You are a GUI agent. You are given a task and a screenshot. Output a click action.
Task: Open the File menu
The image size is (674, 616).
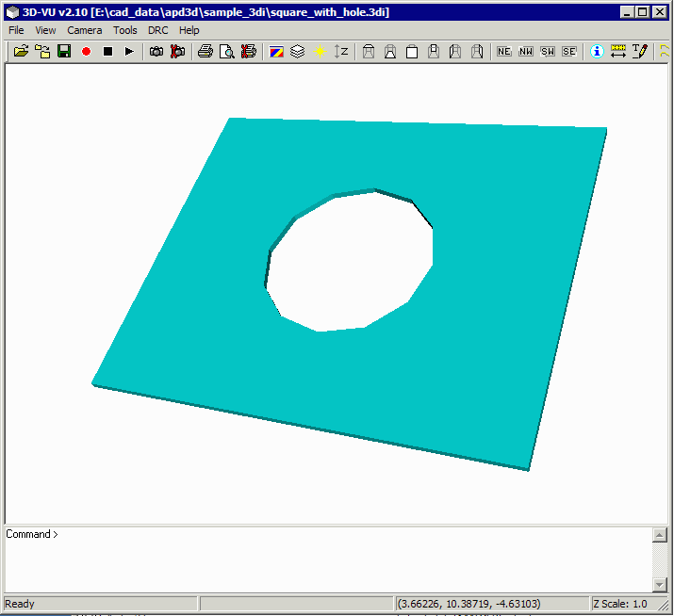16,30
